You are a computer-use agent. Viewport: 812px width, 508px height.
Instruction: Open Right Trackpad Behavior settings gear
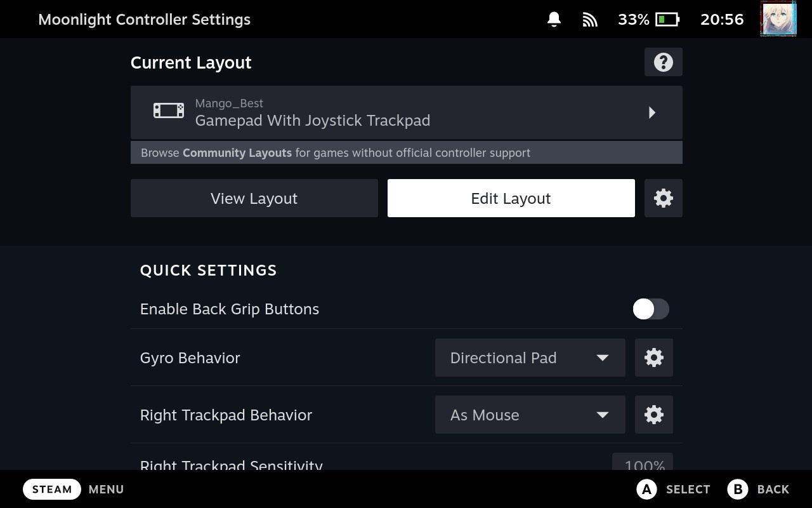(x=653, y=415)
